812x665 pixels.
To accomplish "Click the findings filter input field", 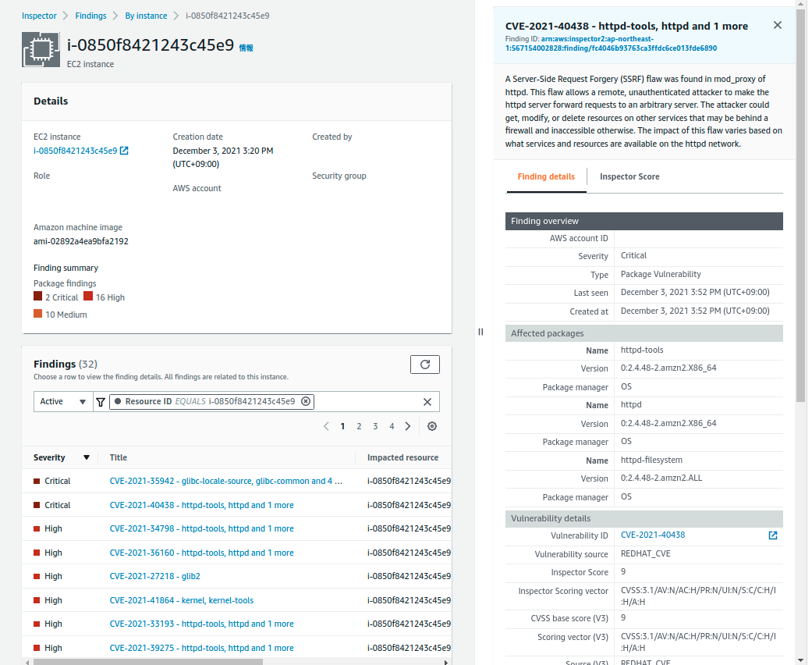I will (x=367, y=401).
